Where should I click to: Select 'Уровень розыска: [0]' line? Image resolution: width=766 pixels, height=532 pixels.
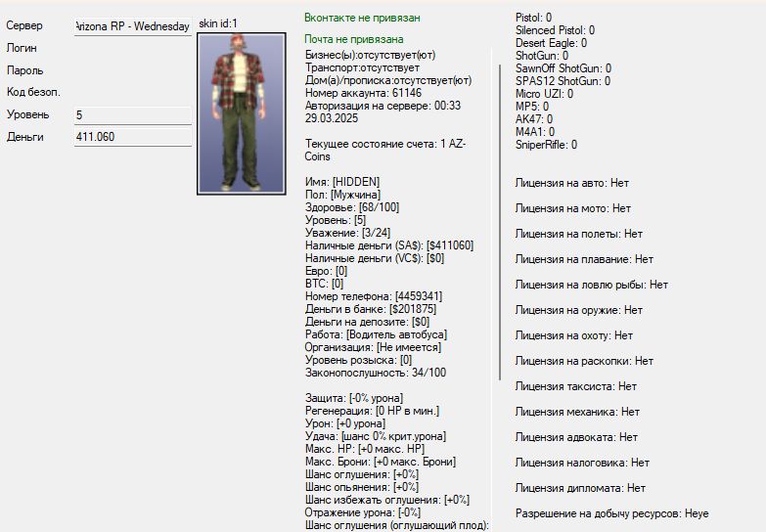(358, 360)
